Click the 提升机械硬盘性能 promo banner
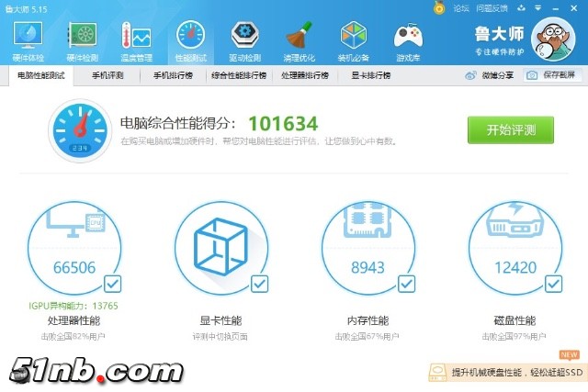588x392 pixels. pyautogui.click(x=508, y=372)
